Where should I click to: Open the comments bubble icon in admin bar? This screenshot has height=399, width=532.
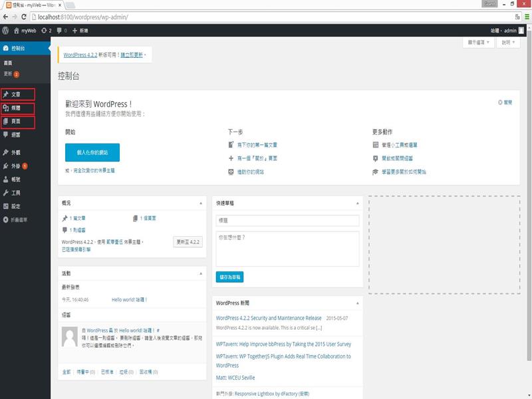(x=59, y=31)
